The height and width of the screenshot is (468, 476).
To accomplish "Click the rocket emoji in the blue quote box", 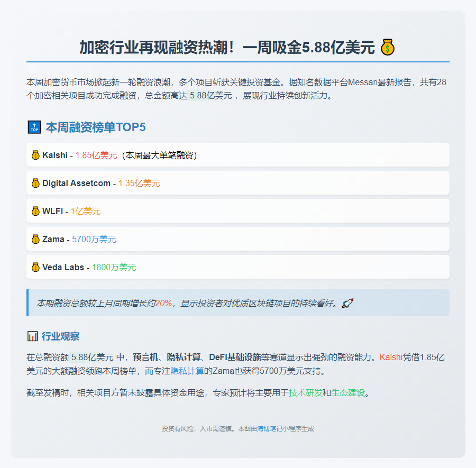I will pyautogui.click(x=347, y=303).
